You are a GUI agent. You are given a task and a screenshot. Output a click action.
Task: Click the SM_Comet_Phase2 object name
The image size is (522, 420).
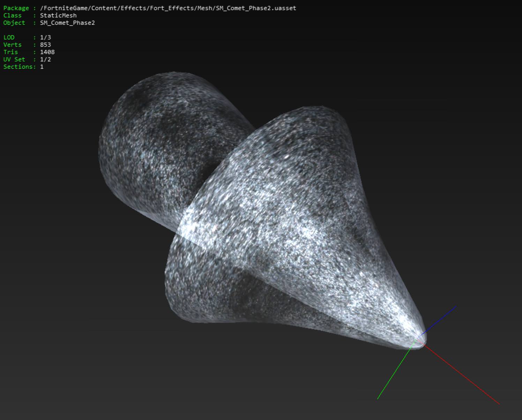click(67, 23)
